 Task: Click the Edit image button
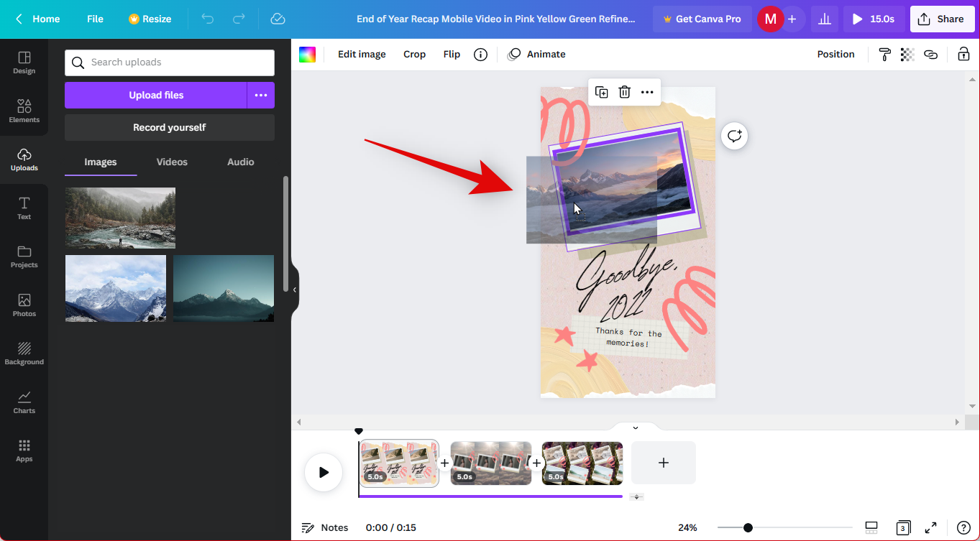pos(362,55)
